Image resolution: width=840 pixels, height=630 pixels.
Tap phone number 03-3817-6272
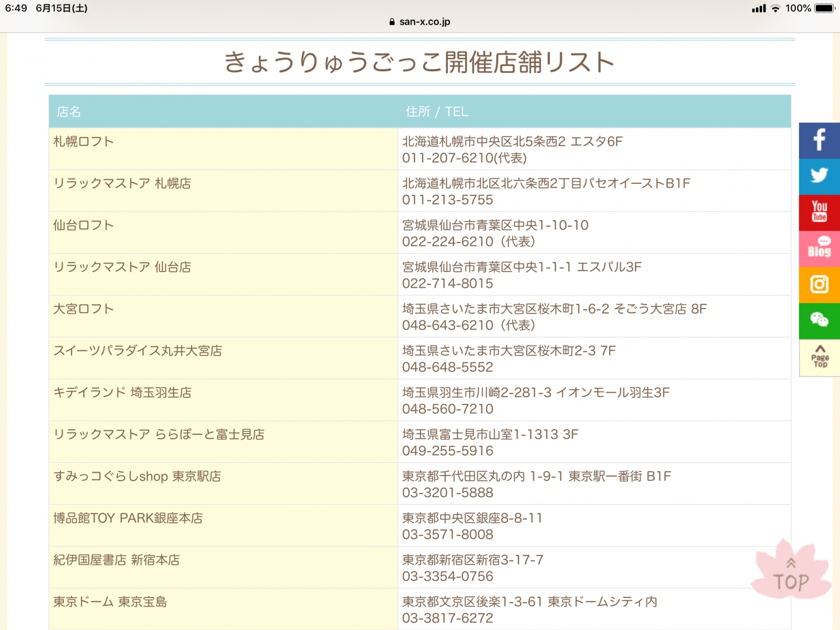pyautogui.click(x=448, y=618)
